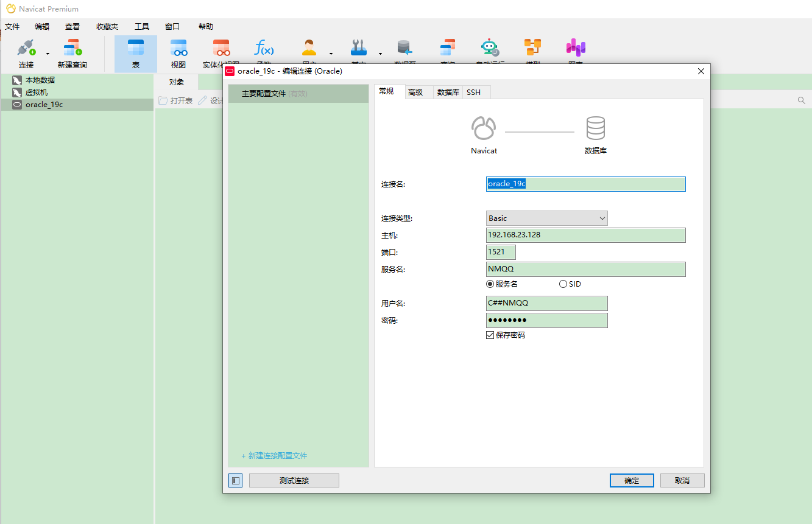Image resolution: width=812 pixels, height=524 pixels.
Task: Open the 帮助 menu
Action: click(206, 27)
